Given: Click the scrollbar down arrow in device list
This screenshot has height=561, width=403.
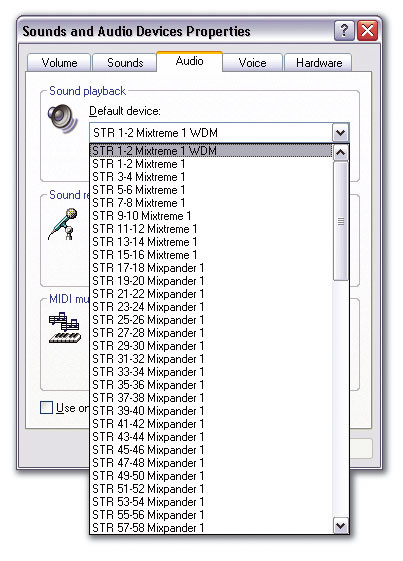Looking at the screenshot, I should tap(340, 525).
